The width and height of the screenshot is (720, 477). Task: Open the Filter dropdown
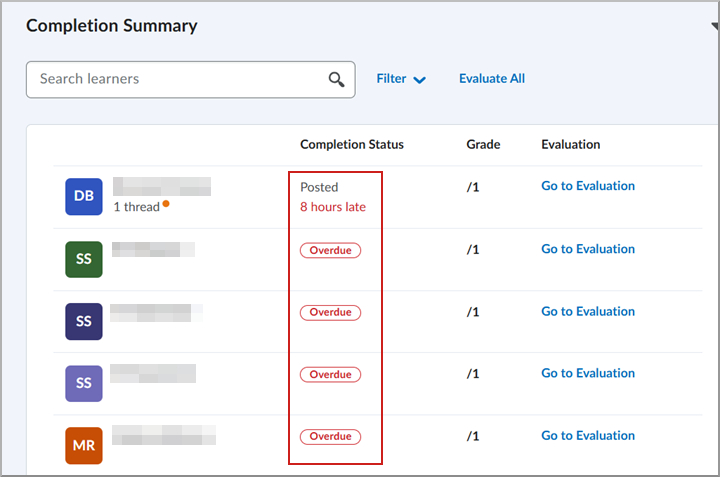click(401, 79)
